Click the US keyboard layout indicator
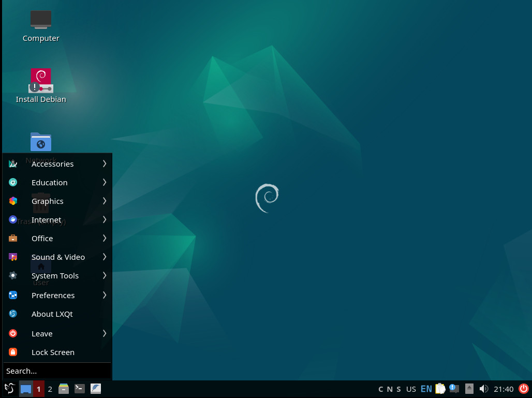 coord(411,389)
